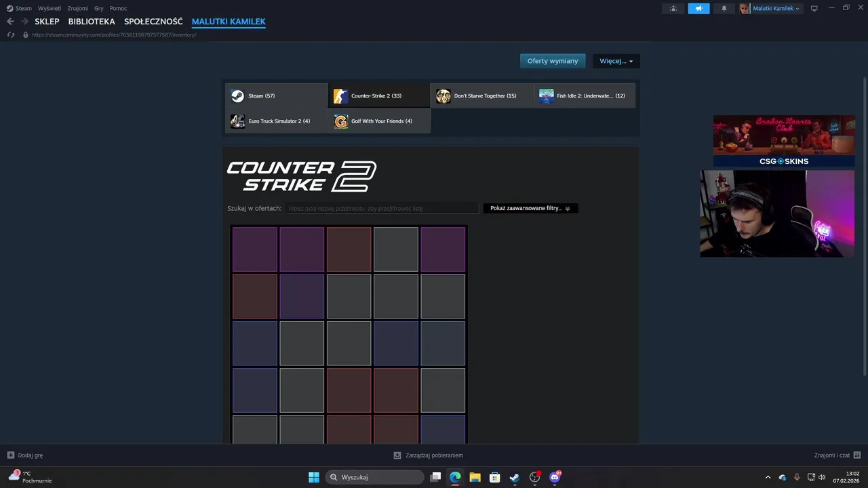Open the Gry menu
This screenshot has height=488, width=868.
[x=99, y=8]
